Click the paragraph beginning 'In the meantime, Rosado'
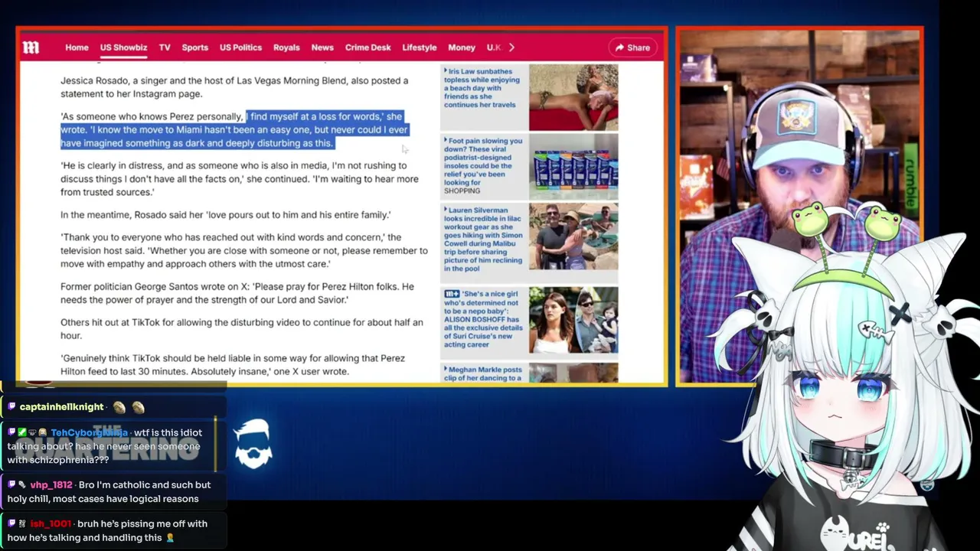The width and height of the screenshot is (980, 551). (x=225, y=215)
